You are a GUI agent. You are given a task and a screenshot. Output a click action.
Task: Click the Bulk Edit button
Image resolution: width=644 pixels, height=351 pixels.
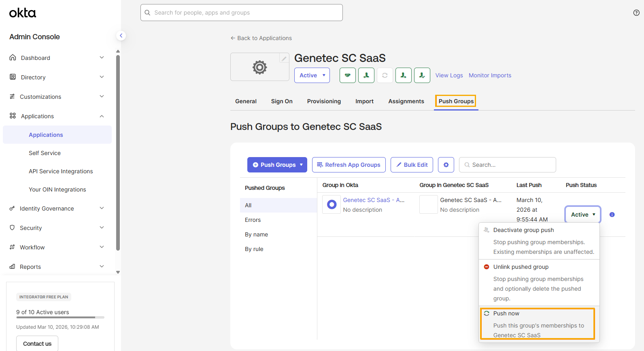point(412,165)
